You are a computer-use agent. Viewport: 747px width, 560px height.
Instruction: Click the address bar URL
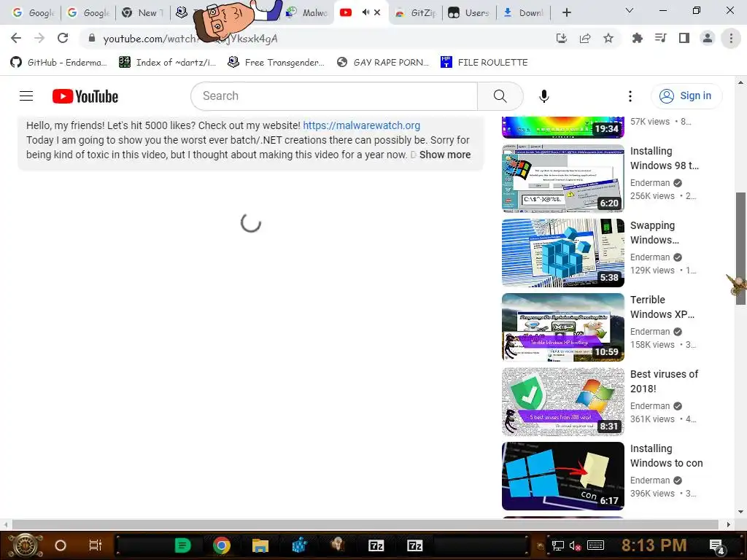190,39
